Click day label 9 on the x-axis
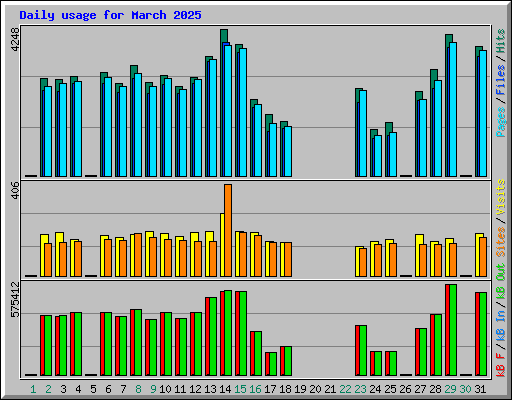This screenshot has width=512, height=400. 153,389
